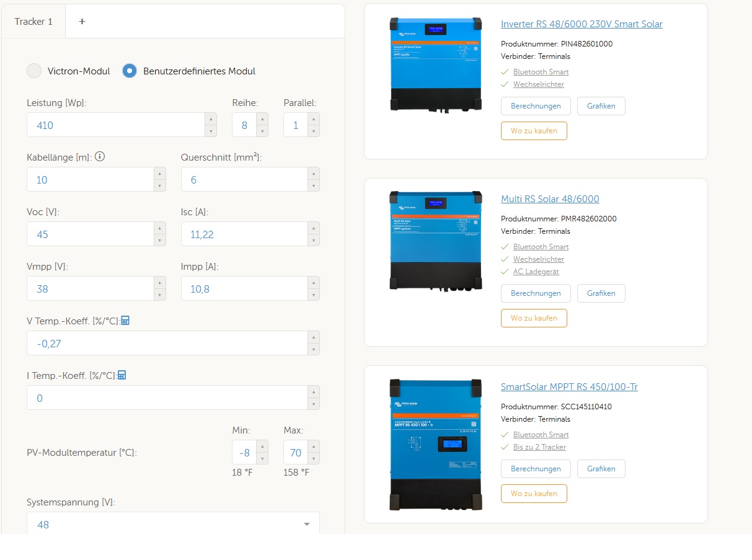This screenshot has width=752, height=560.
Task: Open the Kabellänge info icon
Action: tap(100, 157)
